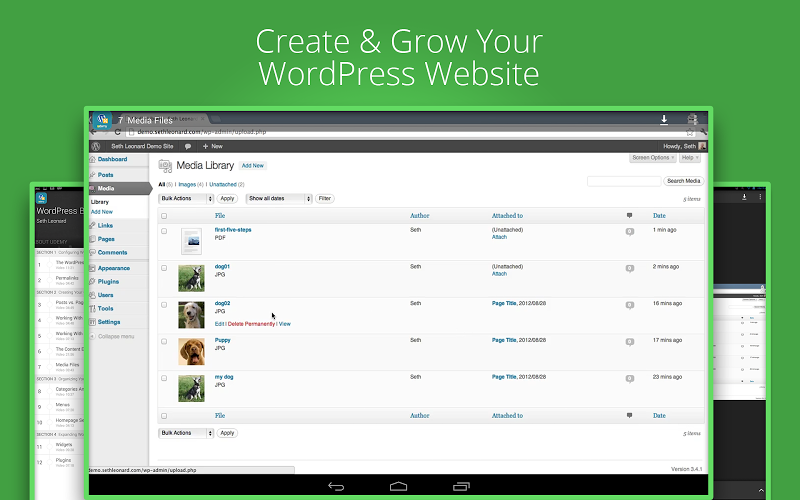The image size is (800, 500).
Task: Check the dog02 row checkbox
Action: click(164, 305)
